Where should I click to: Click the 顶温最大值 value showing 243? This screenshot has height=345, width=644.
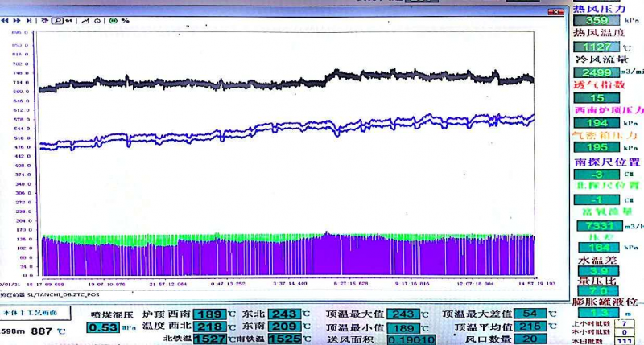(402, 314)
